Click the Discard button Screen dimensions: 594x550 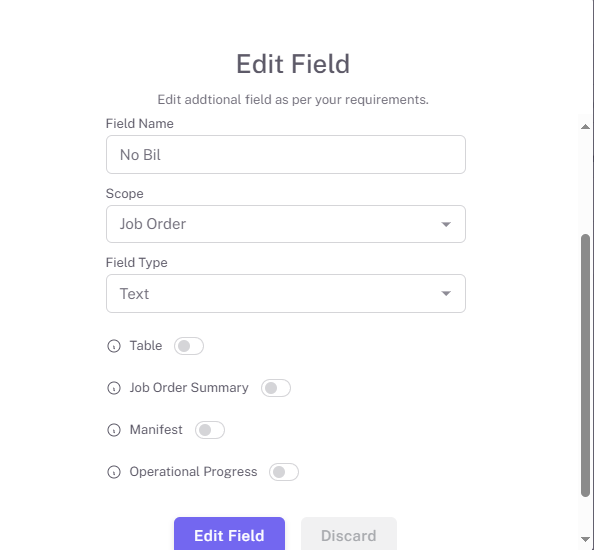(349, 534)
